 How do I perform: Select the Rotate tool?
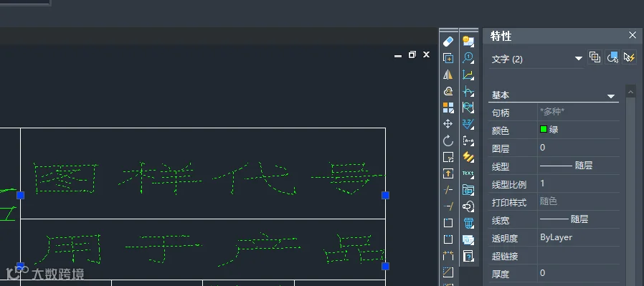click(x=448, y=140)
